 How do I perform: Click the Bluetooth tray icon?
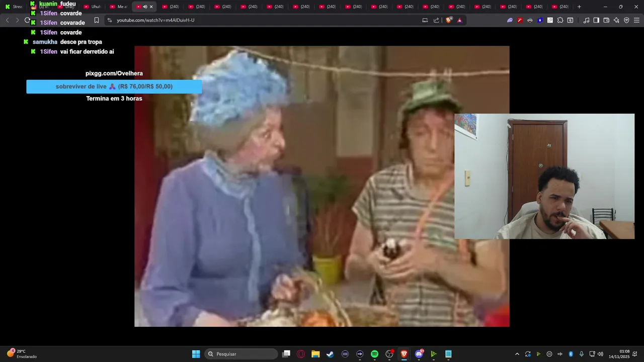(x=571, y=354)
